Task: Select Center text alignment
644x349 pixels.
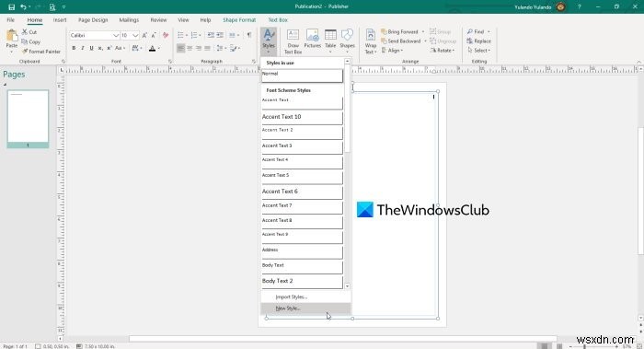Action: [190, 49]
